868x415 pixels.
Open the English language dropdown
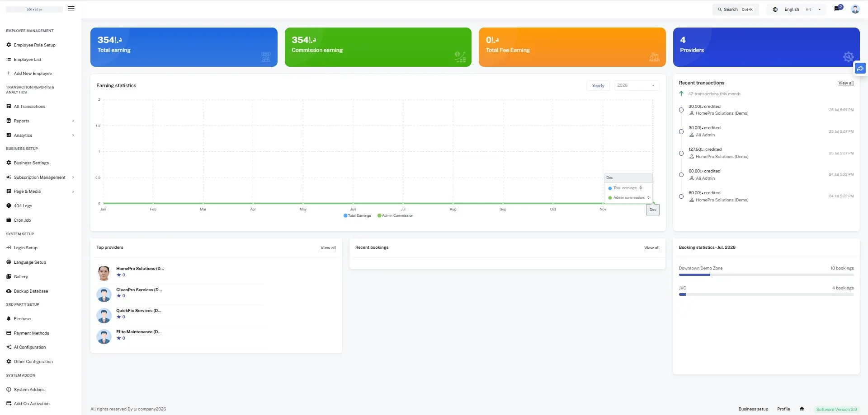[x=797, y=9]
